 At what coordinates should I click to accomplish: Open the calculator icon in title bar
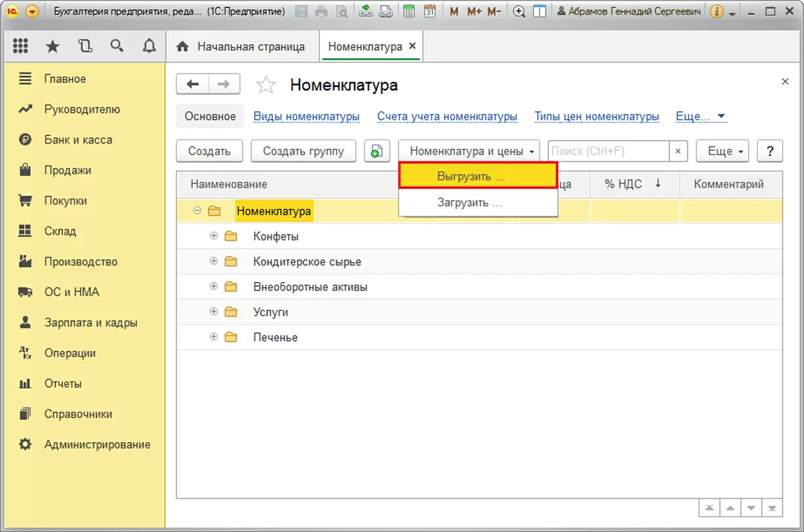tap(408, 11)
